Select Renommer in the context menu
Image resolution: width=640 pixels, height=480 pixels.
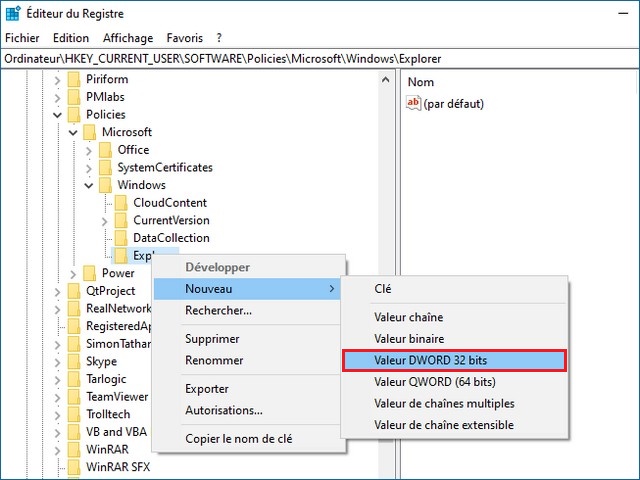214,360
